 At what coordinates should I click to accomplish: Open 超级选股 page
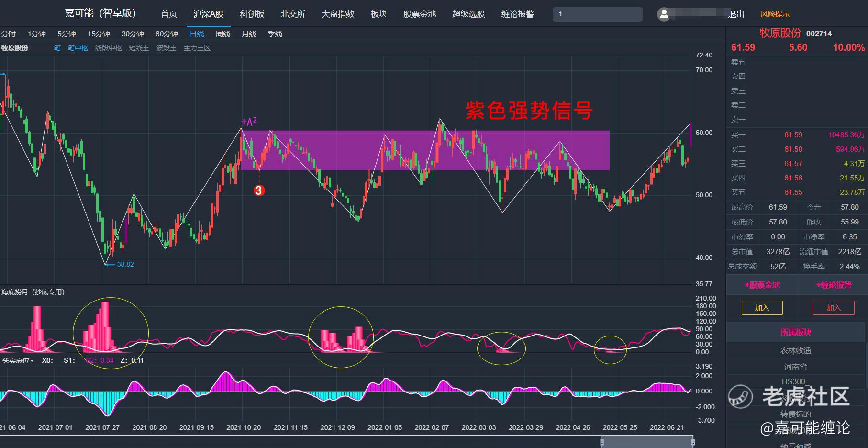pyautogui.click(x=468, y=14)
